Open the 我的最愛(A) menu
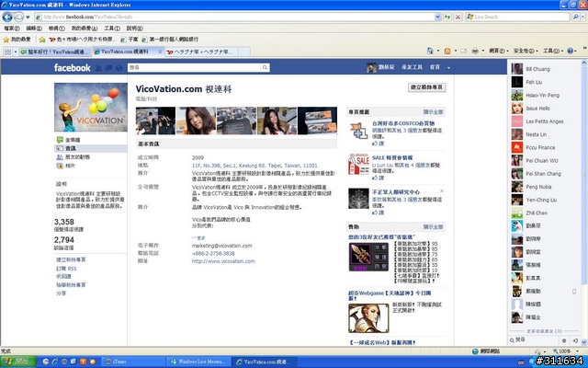This screenshot has height=368, width=588. 84,29
